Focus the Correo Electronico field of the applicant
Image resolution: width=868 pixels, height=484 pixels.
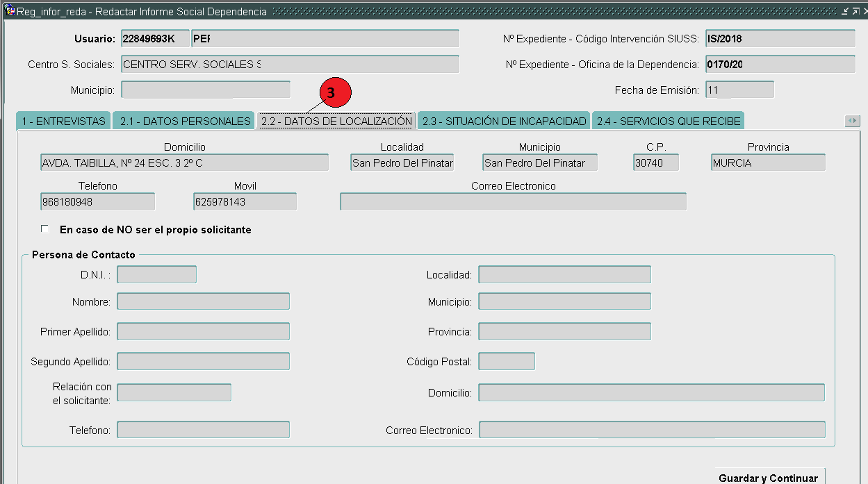(513, 201)
